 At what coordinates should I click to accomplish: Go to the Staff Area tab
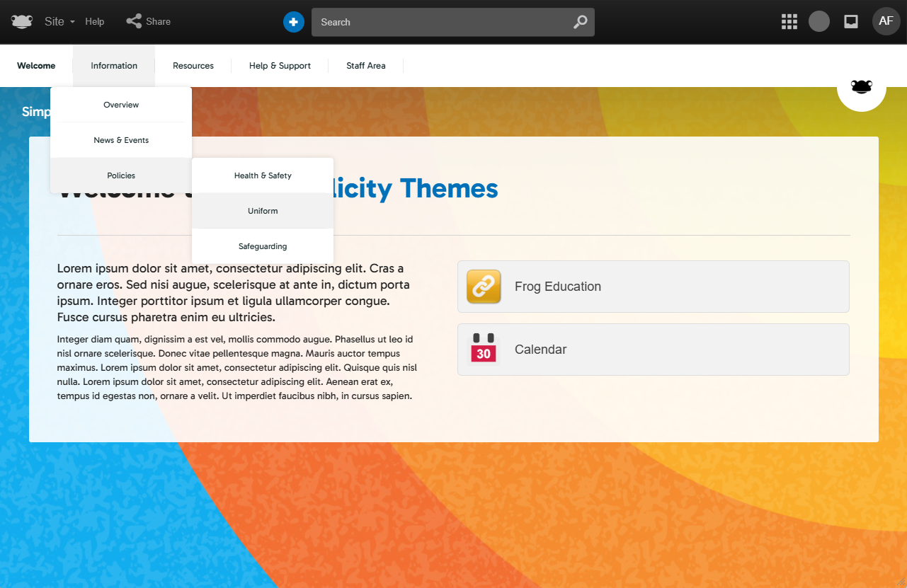[x=366, y=66]
